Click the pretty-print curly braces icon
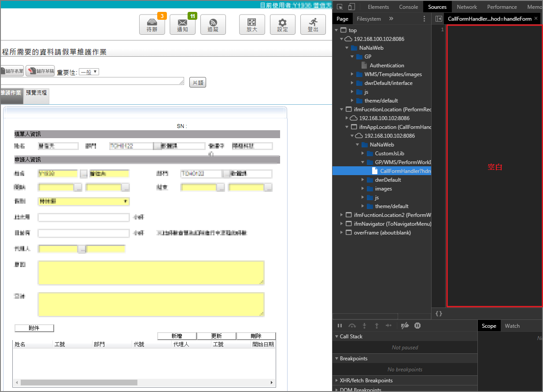543x392 pixels. [439, 314]
